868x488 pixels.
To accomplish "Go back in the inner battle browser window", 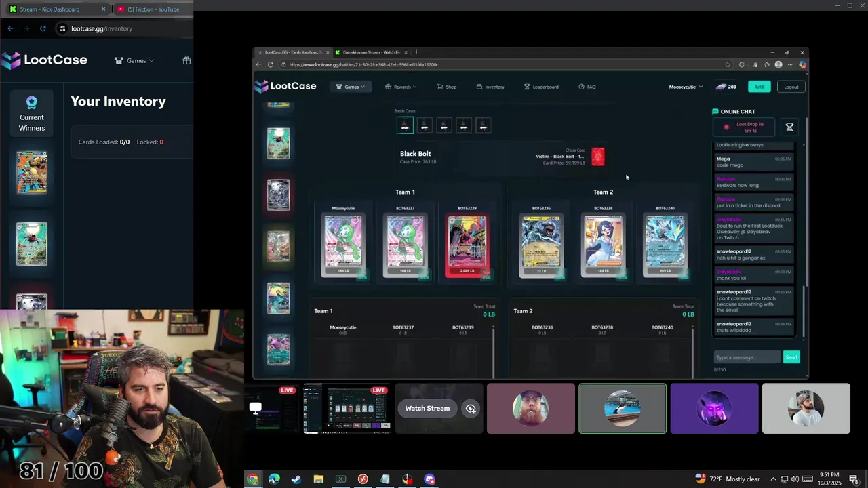I will 258,64.
